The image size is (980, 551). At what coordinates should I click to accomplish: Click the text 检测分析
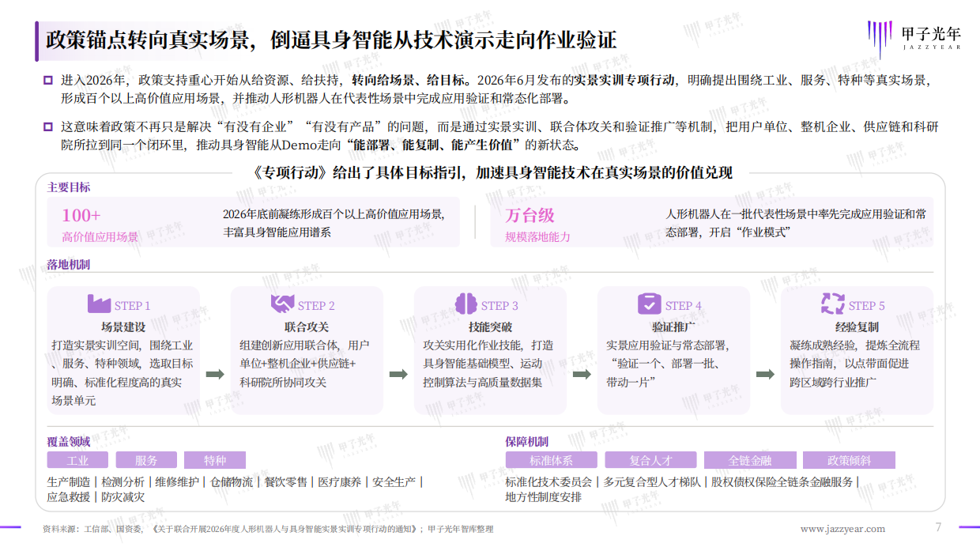pyautogui.click(x=123, y=481)
